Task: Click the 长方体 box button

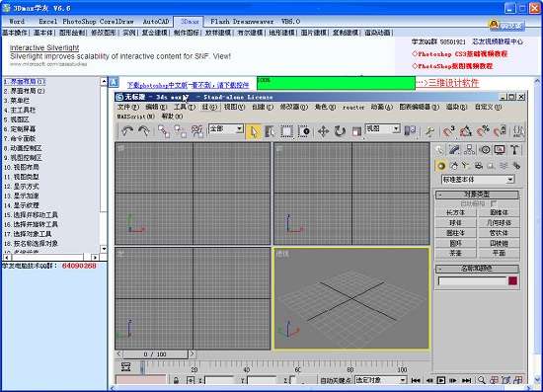Action: [455, 212]
